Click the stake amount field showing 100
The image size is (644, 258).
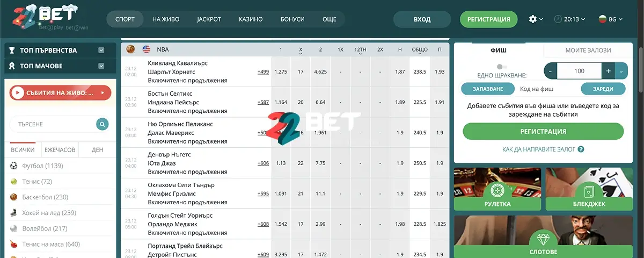(579, 70)
